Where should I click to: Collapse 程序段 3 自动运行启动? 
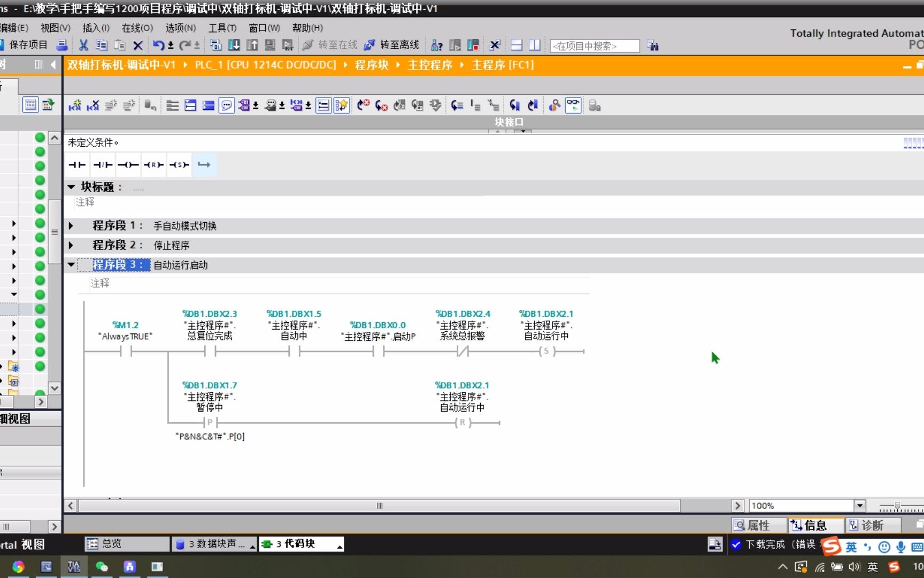tap(71, 264)
